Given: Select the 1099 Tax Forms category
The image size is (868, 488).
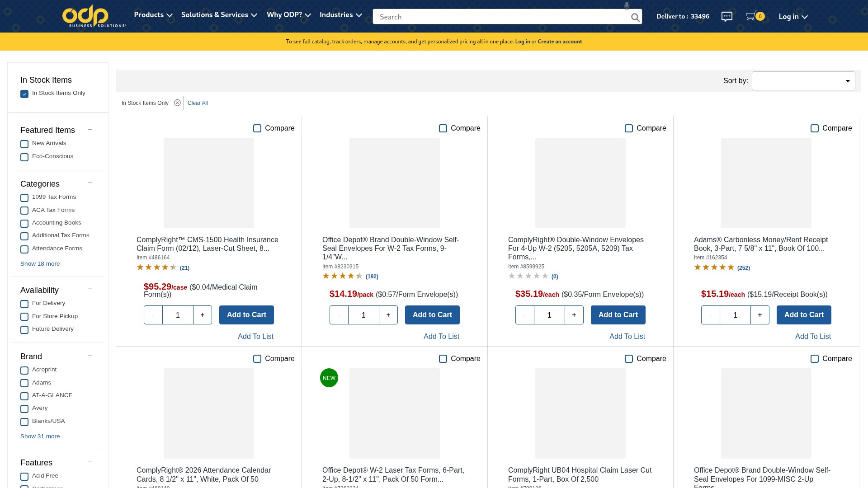Looking at the screenshot, I should (24, 198).
